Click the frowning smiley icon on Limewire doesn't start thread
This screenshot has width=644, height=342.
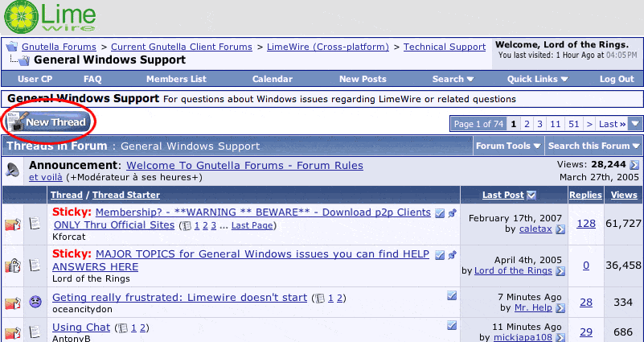point(35,303)
